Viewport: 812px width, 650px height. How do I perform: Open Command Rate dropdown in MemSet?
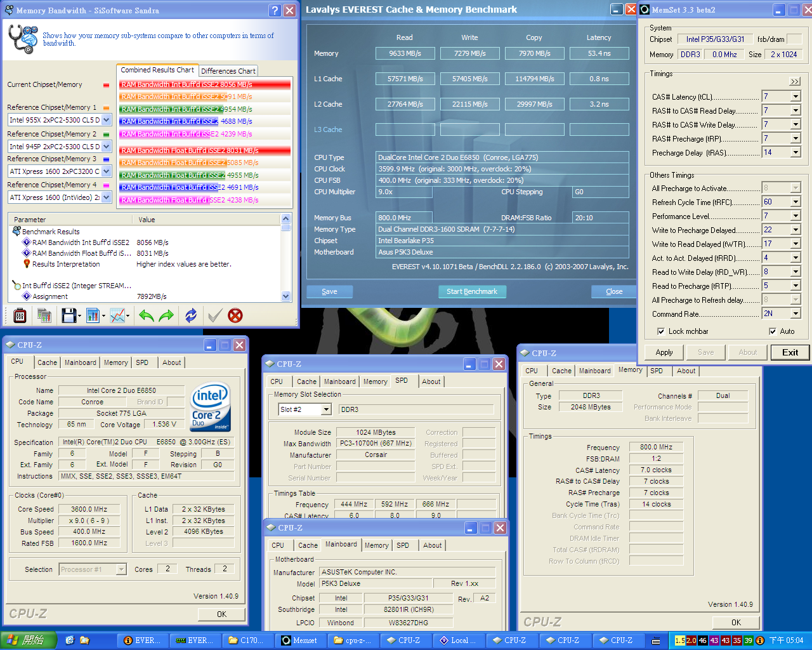pyautogui.click(x=796, y=314)
